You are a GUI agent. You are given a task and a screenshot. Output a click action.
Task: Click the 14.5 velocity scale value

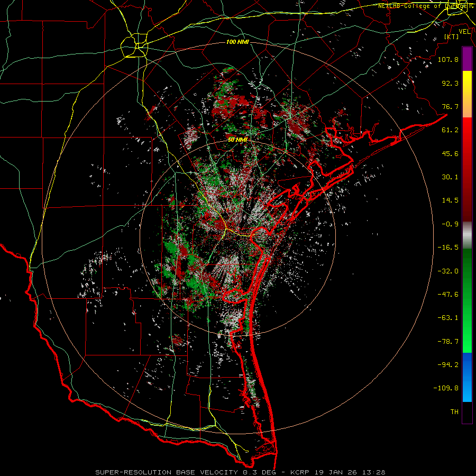click(450, 200)
